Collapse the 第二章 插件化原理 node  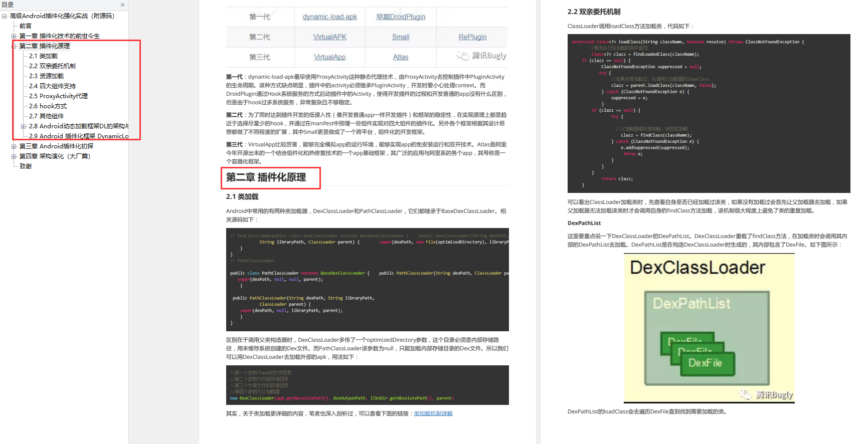tap(14, 46)
